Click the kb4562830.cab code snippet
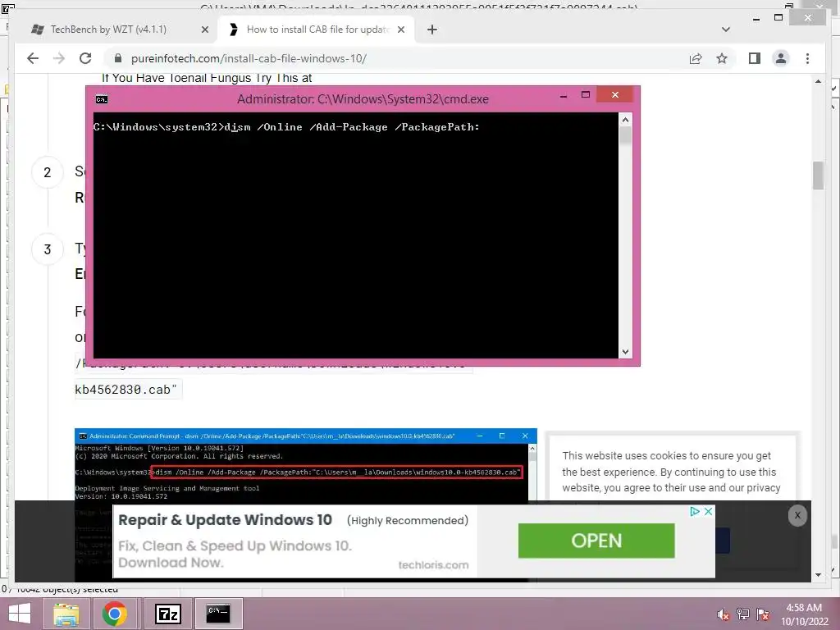 pos(126,390)
